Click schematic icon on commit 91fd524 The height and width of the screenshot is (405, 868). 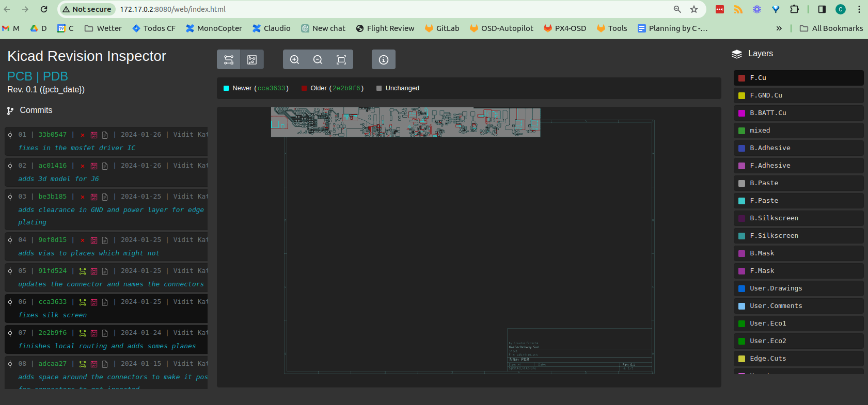[83, 271]
